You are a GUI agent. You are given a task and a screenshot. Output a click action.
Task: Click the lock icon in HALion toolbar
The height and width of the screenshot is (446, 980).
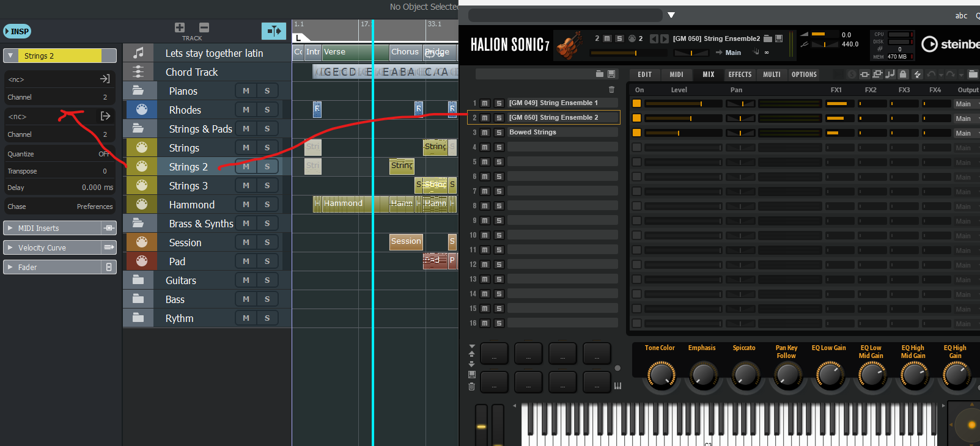pyautogui.click(x=904, y=75)
